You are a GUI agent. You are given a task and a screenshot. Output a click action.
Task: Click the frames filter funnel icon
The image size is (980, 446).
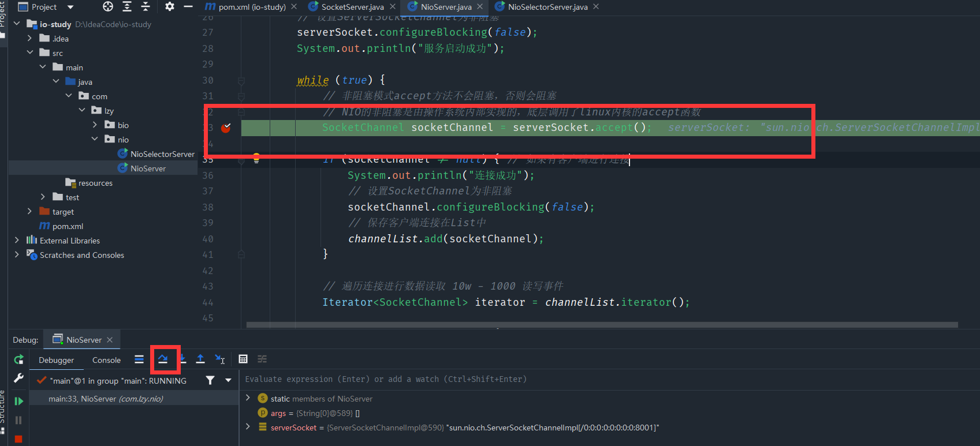(x=210, y=380)
